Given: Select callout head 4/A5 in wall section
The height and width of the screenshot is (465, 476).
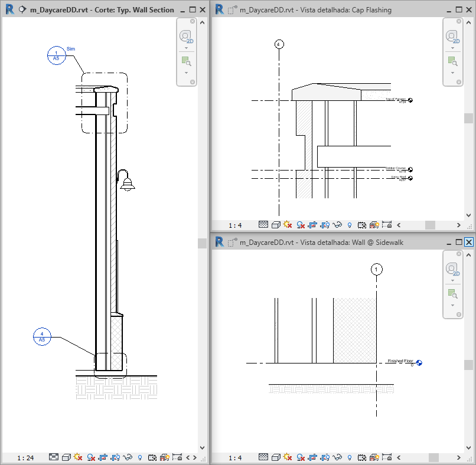Looking at the screenshot, I should coord(42,337).
